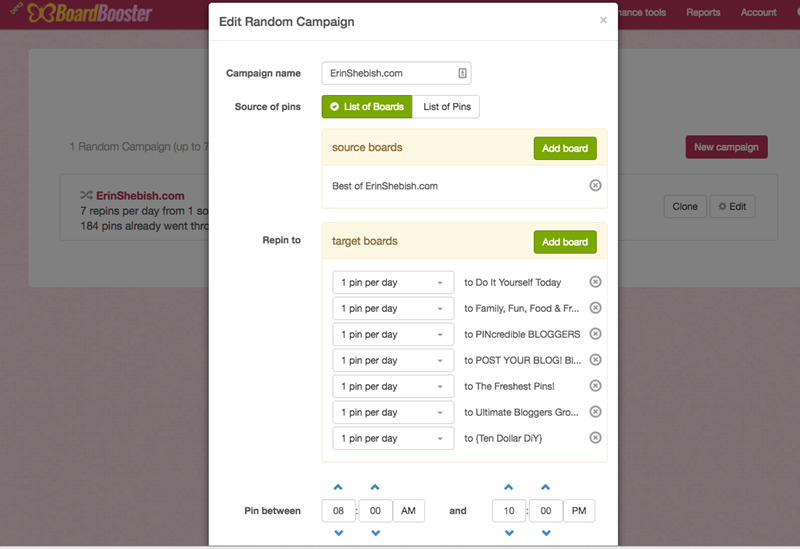Add a board to source boards
Viewport: 800px width, 549px height.
pyautogui.click(x=565, y=148)
